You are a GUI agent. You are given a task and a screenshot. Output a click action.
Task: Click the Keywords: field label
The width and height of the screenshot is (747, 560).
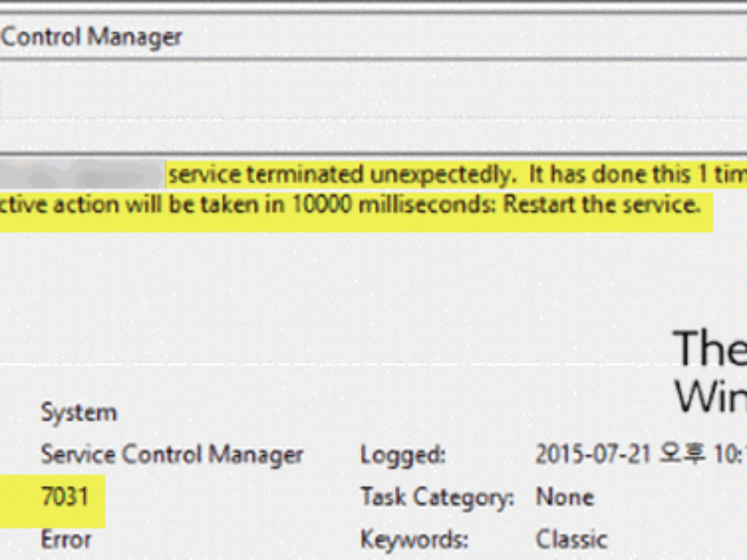pos(414,540)
